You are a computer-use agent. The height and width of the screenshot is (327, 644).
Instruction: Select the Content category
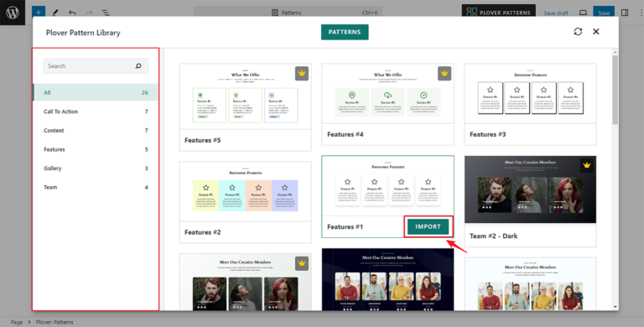pyautogui.click(x=96, y=130)
